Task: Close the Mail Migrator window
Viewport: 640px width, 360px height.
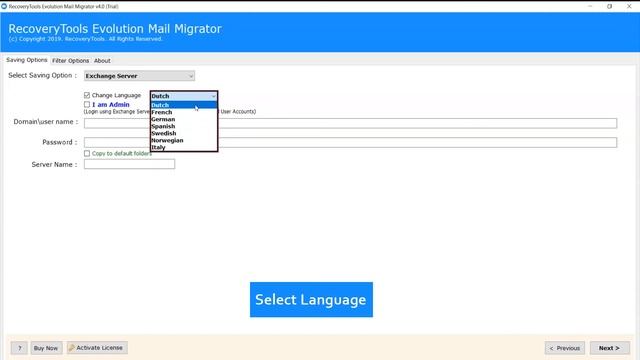Action: 629,6
